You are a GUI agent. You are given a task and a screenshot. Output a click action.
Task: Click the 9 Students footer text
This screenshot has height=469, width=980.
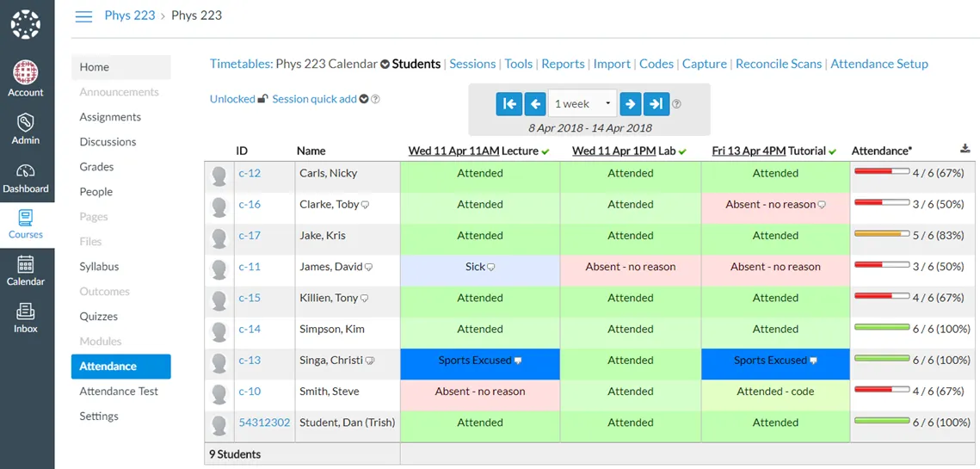pyautogui.click(x=235, y=454)
